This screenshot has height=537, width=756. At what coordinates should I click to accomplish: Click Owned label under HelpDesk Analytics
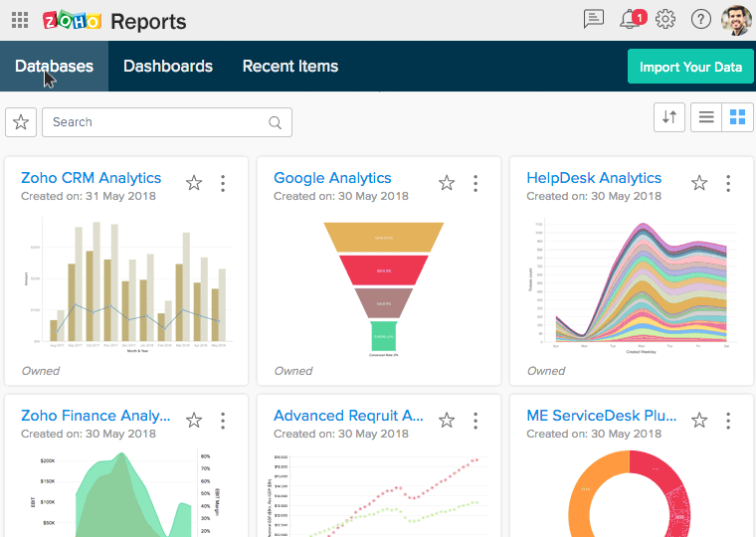tap(546, 371)
